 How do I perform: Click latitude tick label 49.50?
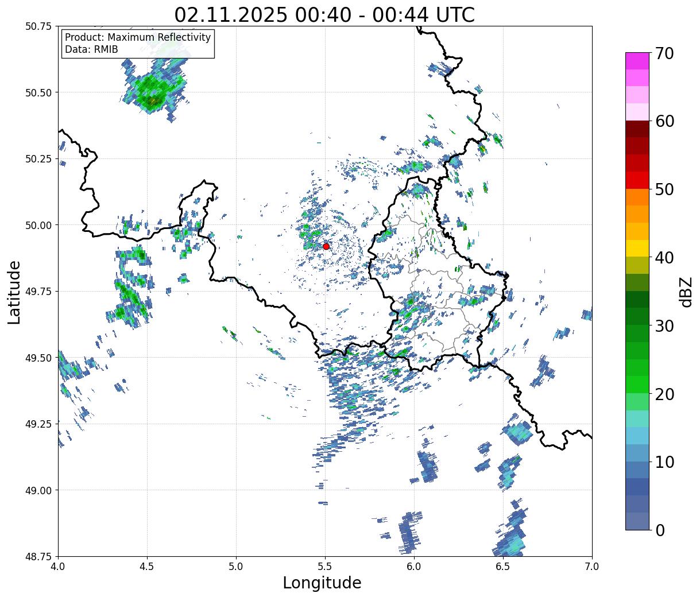point(38,358)
